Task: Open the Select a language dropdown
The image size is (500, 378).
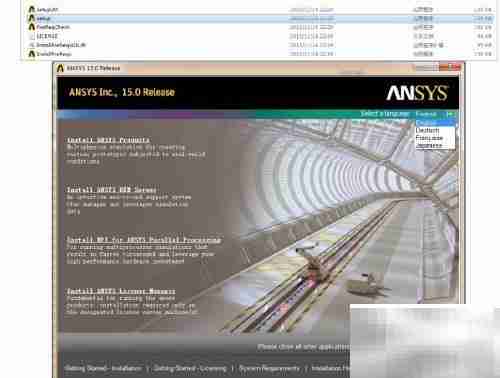Action: pyautogui.click(x=435, y=114)
